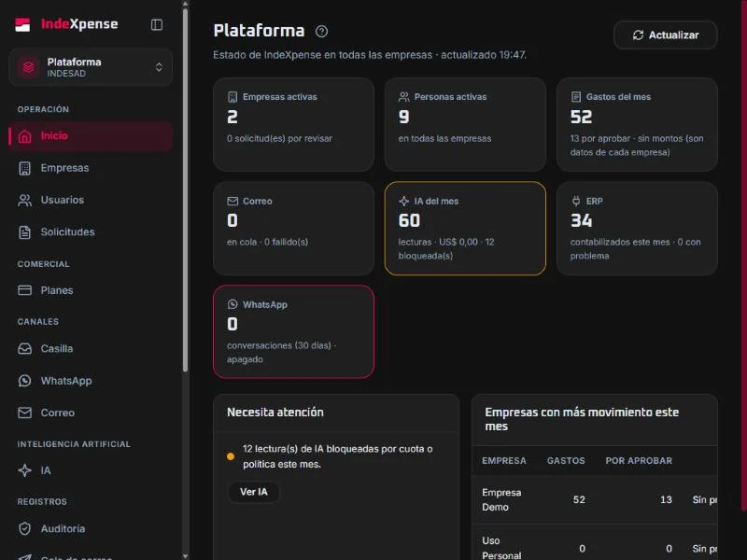The height and width of the screenshot is (560, 747).
Task: Select the Uso Personal table row
Action: coord(595,544)
